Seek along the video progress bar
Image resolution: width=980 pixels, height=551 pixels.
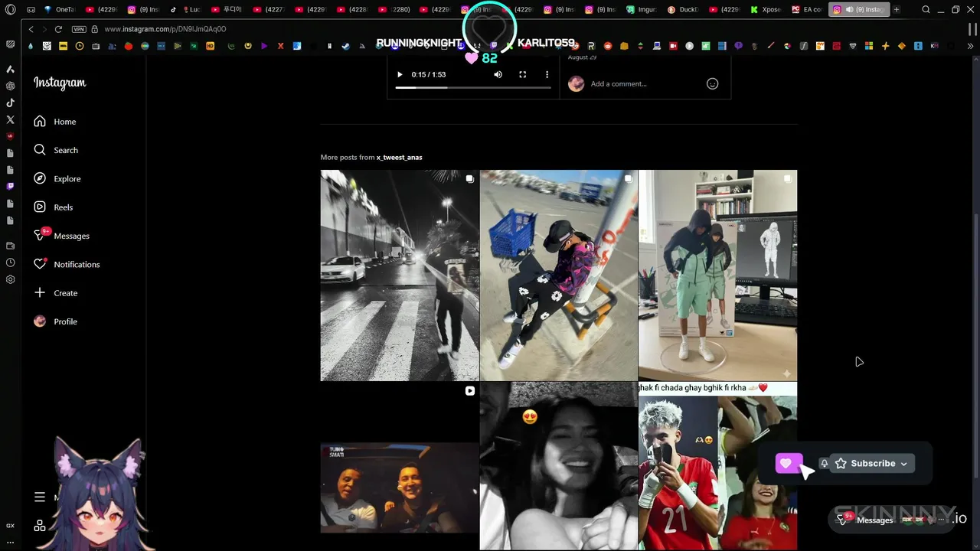click(473, 87)
